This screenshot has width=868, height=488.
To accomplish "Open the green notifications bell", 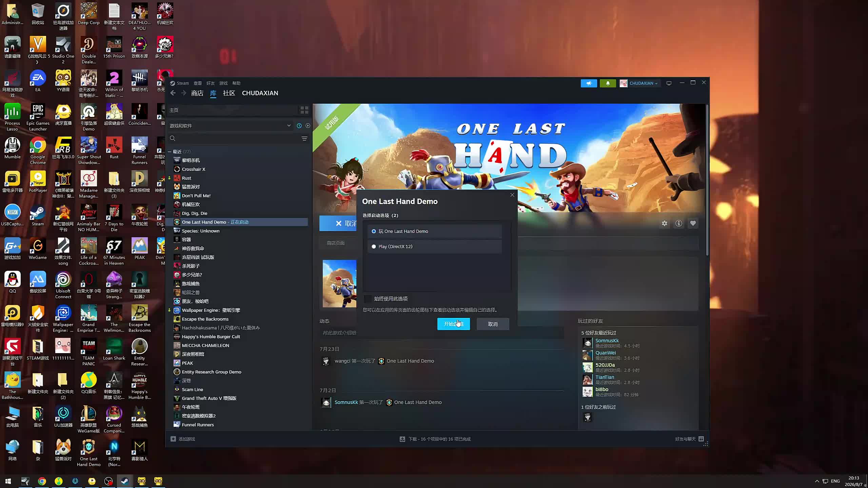I will (608, 83).
